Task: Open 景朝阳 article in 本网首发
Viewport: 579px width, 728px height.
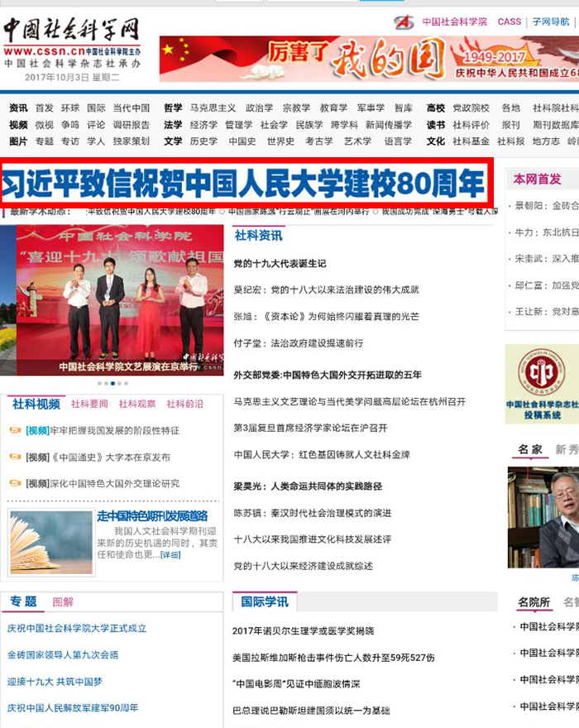Action: coord(547,205)
